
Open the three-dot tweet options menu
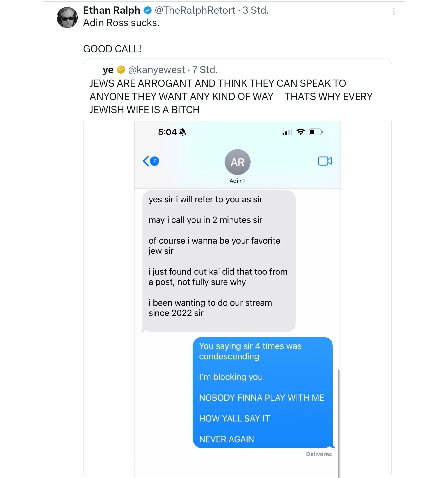tap(394, 11)
